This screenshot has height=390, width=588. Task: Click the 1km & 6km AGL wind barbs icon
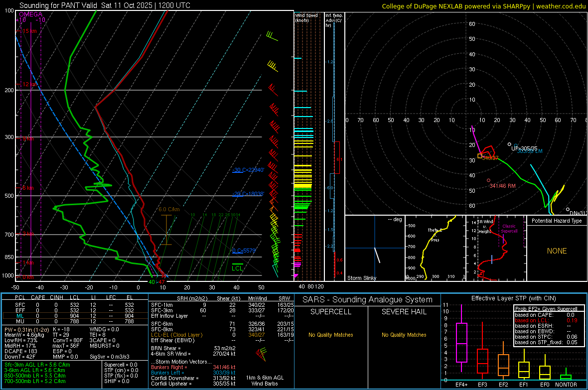pos(262,354)
